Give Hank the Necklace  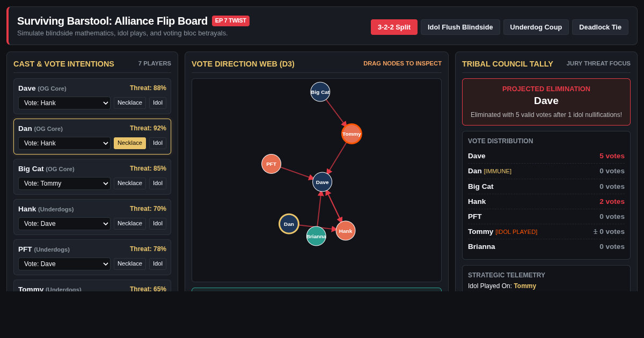pyautogui.click(x=130, y=224)
